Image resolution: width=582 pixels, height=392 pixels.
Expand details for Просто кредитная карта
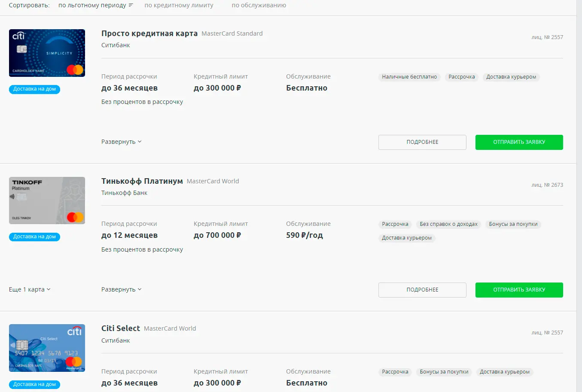point(121,142)
